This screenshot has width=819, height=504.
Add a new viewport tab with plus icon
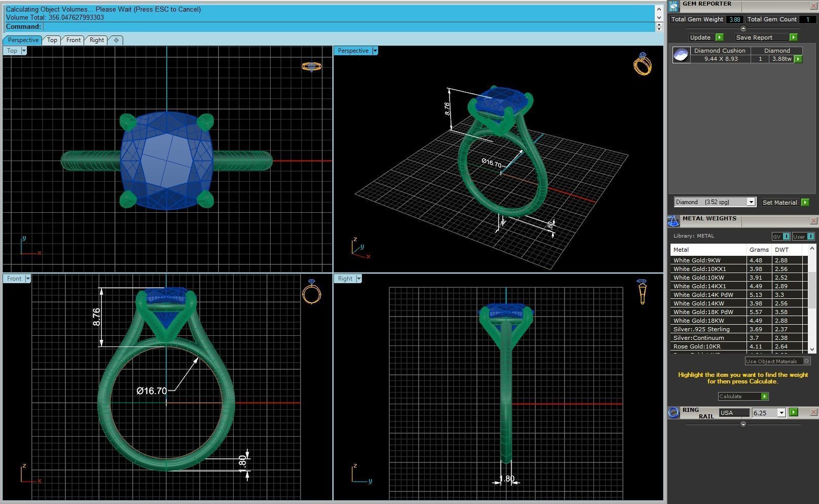coord(116,40)
